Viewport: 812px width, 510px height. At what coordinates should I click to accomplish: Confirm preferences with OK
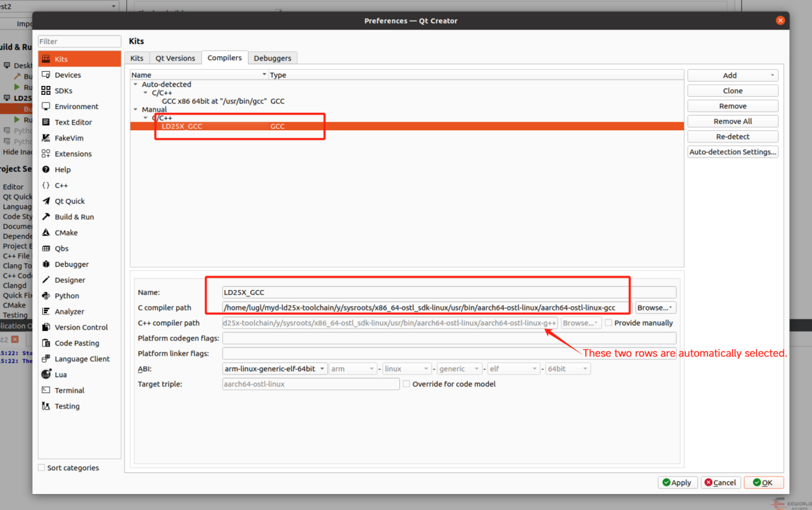click(763, 482)
